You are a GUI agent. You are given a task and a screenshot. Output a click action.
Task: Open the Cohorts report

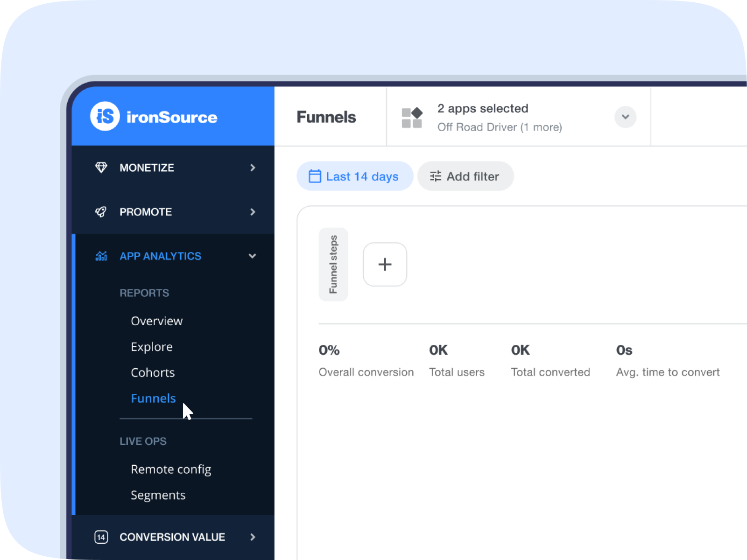153,373
